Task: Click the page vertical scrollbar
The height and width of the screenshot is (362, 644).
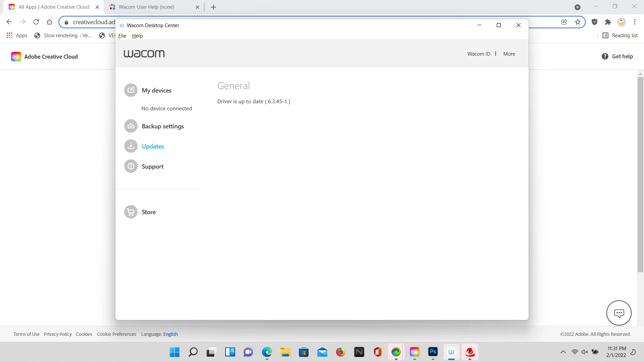Action: coord(640,174)
